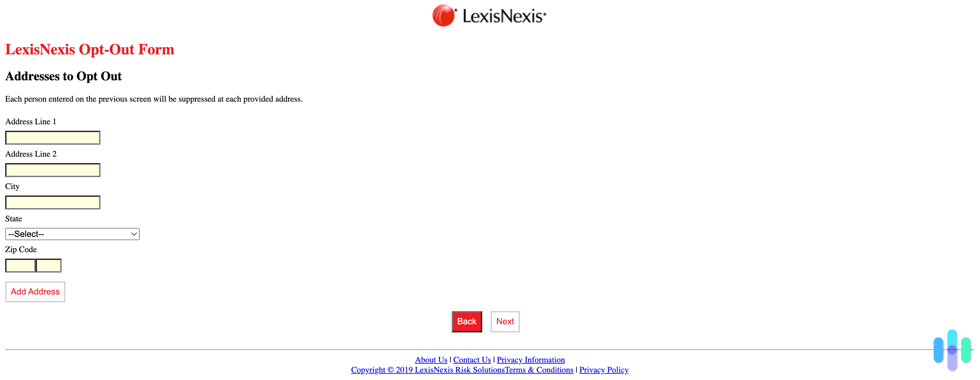
Task: Click the 'Next' button
Action: click(504, 321)
